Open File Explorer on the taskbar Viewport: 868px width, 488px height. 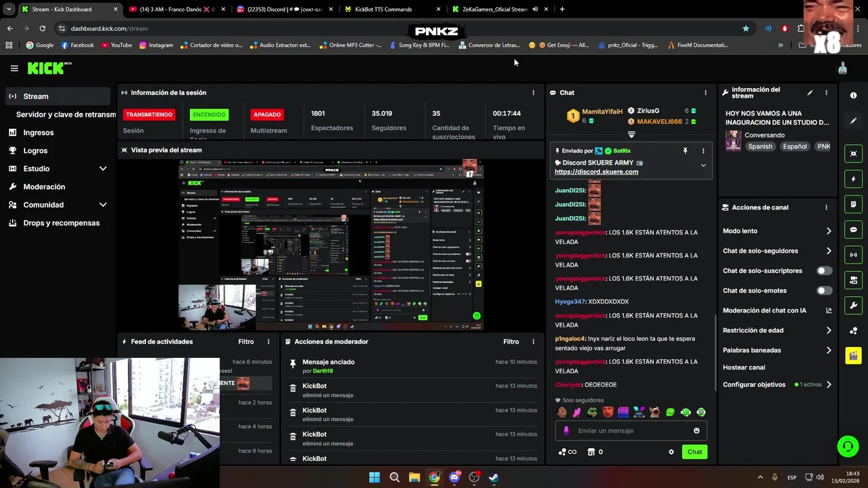click(x=414, y=478)
